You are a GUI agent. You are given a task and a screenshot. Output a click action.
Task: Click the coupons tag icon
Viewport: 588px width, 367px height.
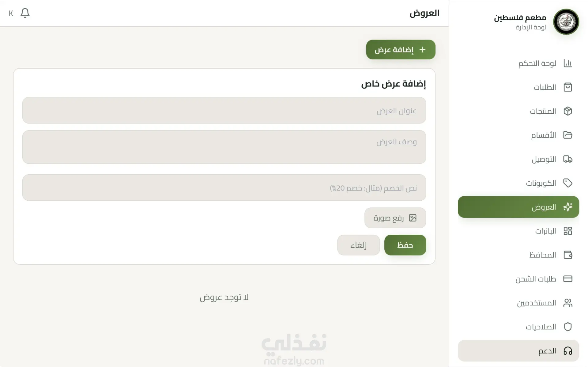[567, 183]
